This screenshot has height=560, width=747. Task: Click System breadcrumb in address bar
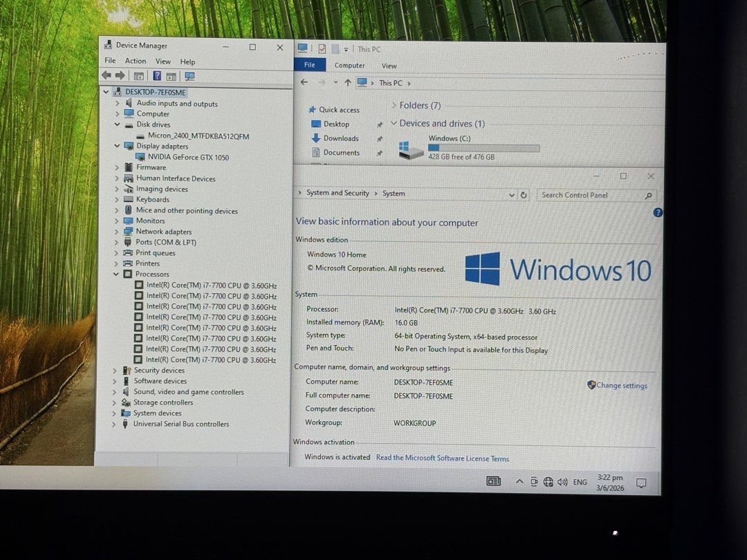(x=394, y=194)
